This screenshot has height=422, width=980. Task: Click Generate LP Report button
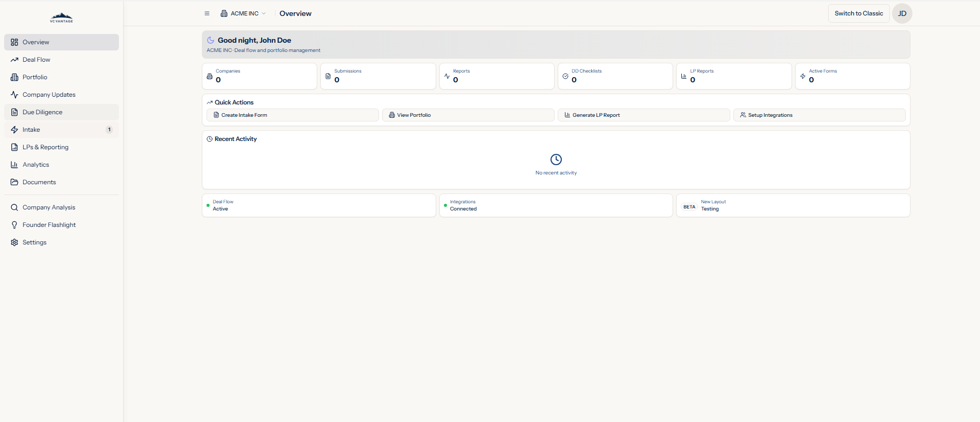coord(643,115)
